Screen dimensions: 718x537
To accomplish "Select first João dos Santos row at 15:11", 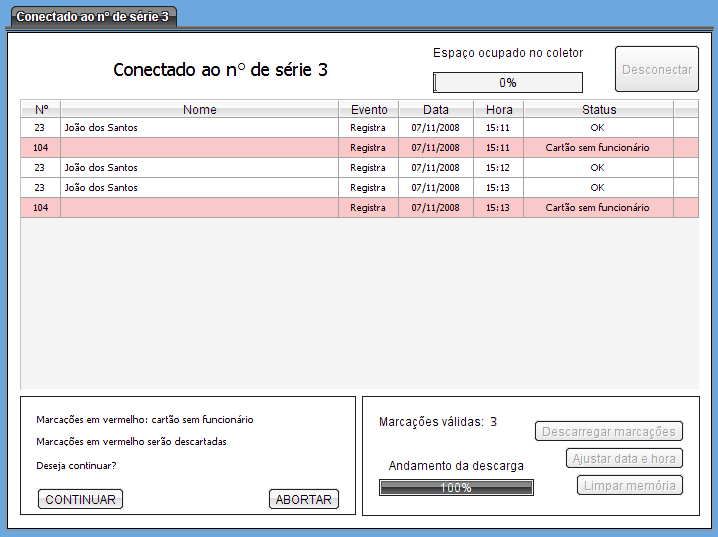I will pos(200,128).
